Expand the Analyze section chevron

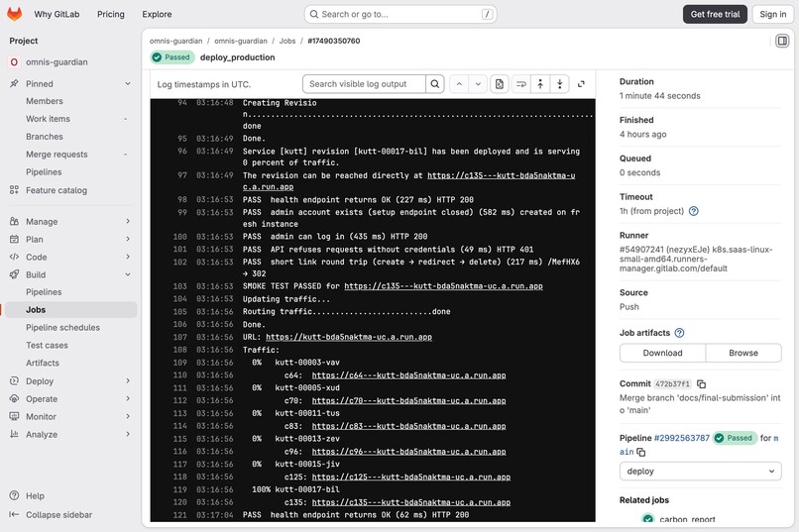[x=128, y=434]
